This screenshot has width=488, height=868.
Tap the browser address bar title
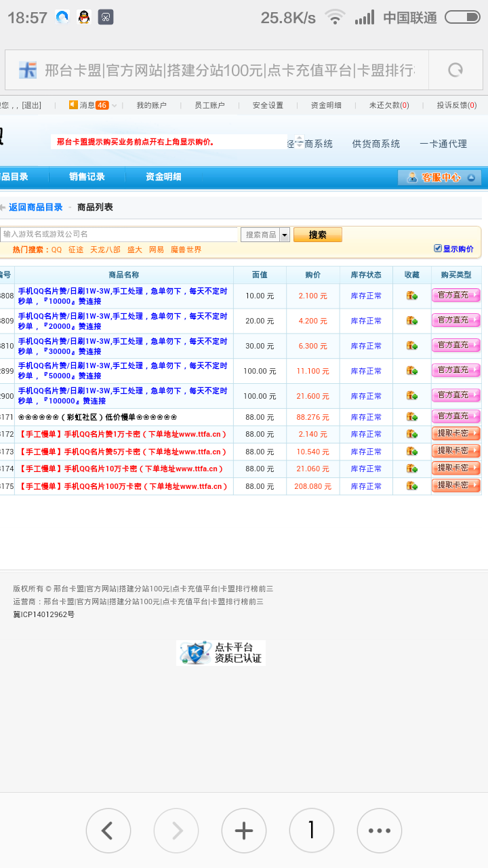(230, 70)
